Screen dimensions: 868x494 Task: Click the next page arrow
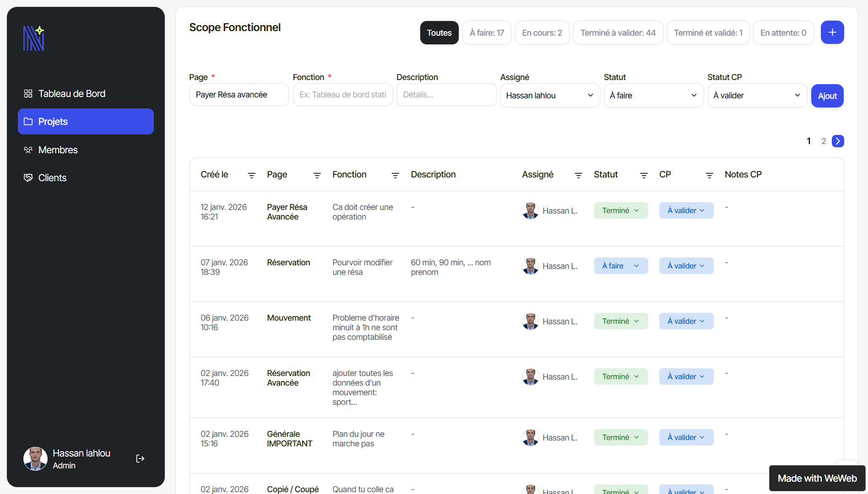pyautogui.click(x=838, y=141)
